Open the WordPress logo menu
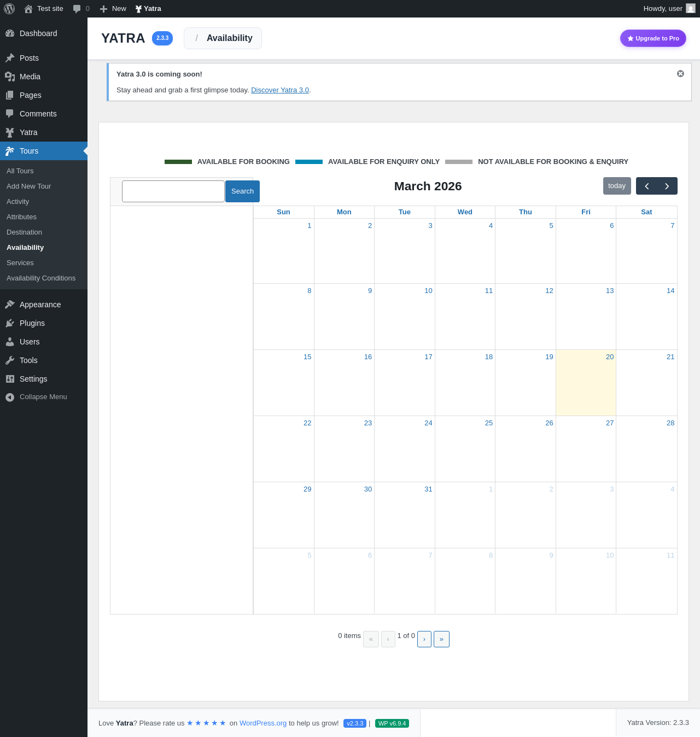The width and height of the screenshot is (700, 737). click(9, 9)
